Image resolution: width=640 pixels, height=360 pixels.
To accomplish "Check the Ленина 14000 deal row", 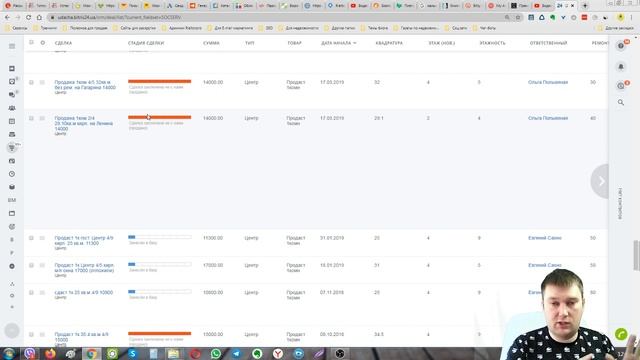I will tap(31, 118).
